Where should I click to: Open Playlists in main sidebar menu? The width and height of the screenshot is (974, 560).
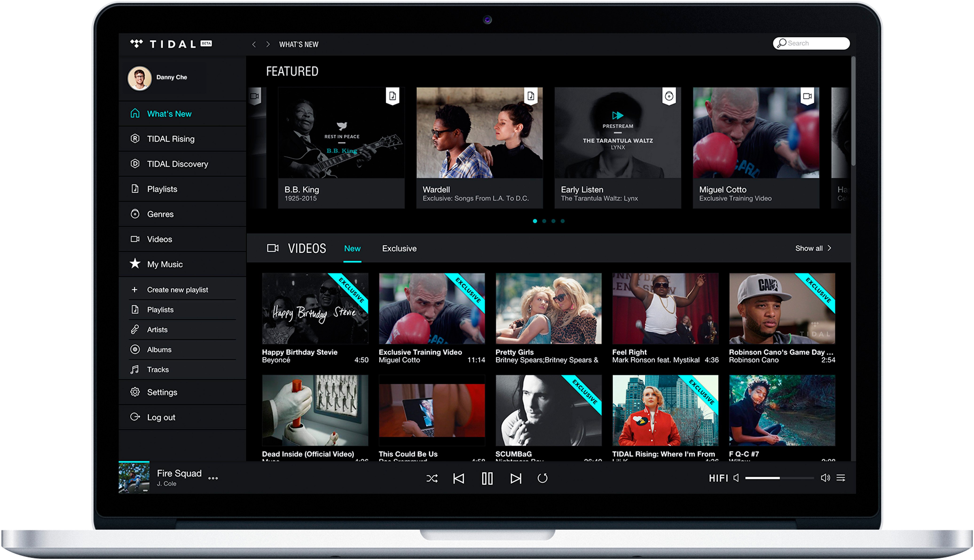click(x=182, y=189)
